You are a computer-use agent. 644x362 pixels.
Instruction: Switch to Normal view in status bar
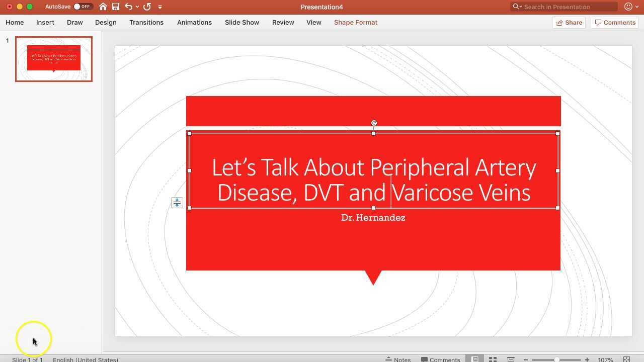pyautogui.click(x=475, y=358)
